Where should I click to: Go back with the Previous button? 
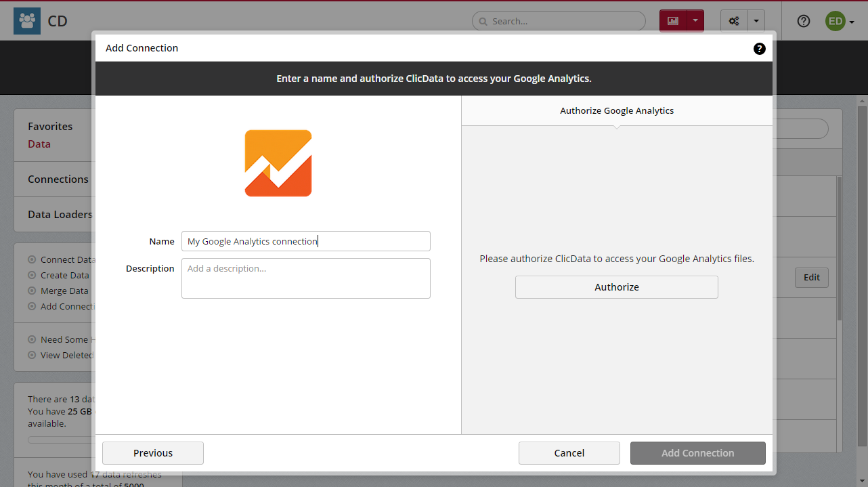(x=153, y=453)
